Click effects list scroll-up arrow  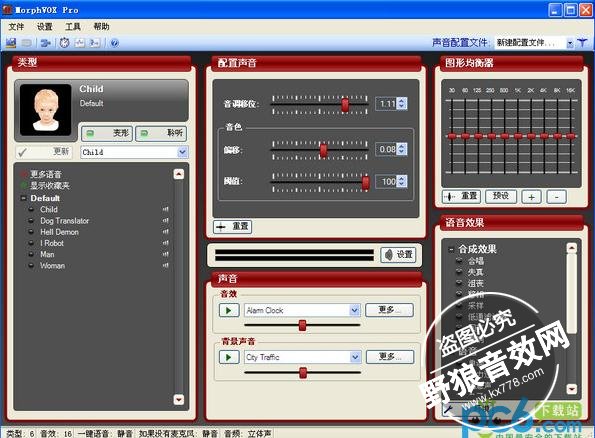571,248
